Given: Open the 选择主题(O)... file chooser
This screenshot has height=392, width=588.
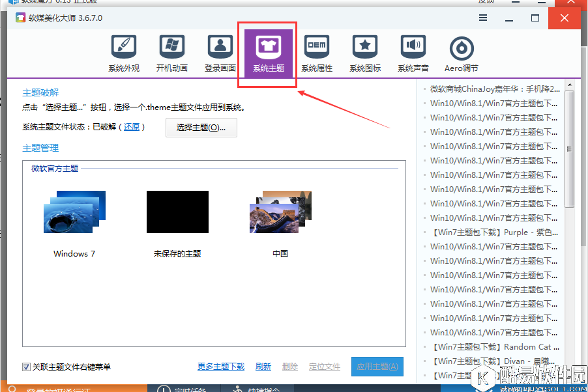Looking at the screenshot, I should (x=201, y=128).
